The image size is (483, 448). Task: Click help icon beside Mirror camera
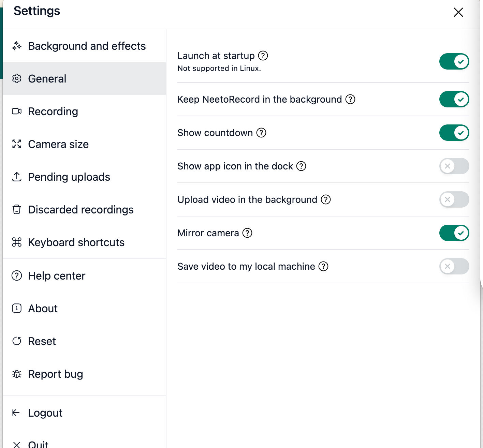pos(247,233)
